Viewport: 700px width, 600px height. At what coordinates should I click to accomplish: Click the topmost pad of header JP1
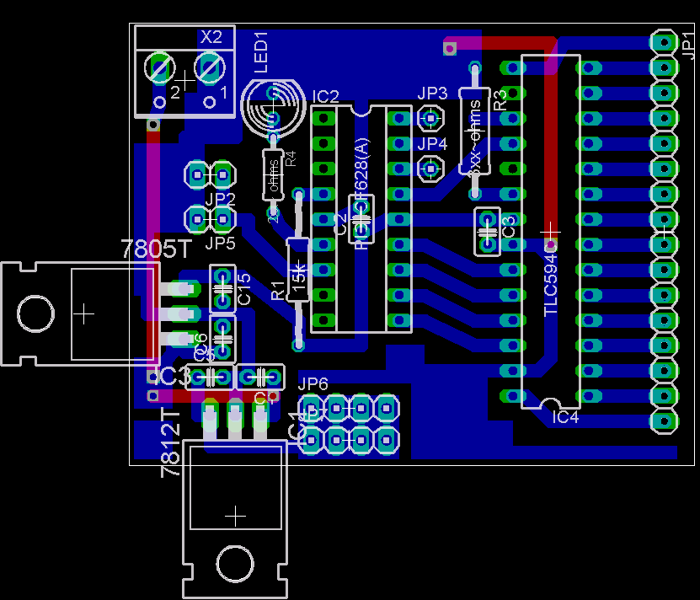pyautogui.click(x=664, y=42)
